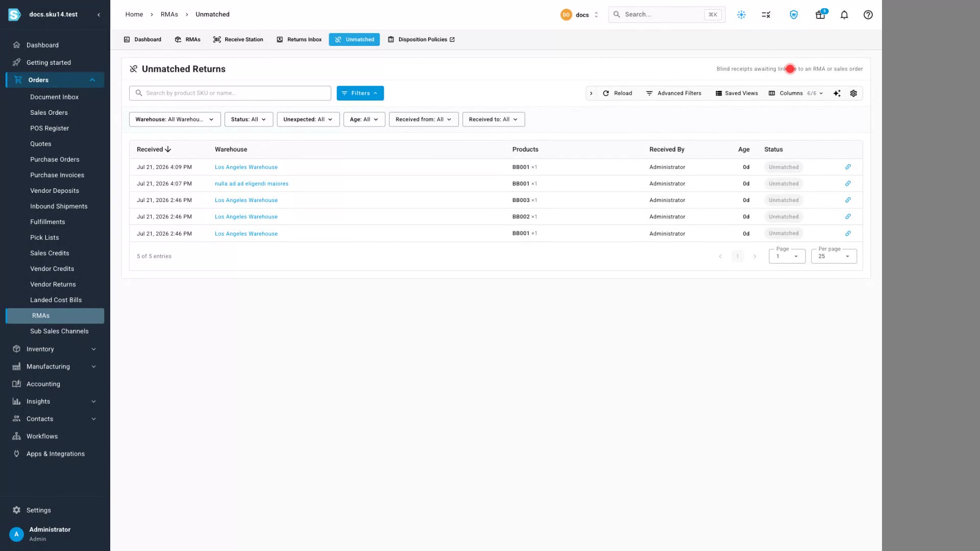This screenshot has width=980, height=551.
Task: Open the Per page dropdown
Action: click(834, 256)
